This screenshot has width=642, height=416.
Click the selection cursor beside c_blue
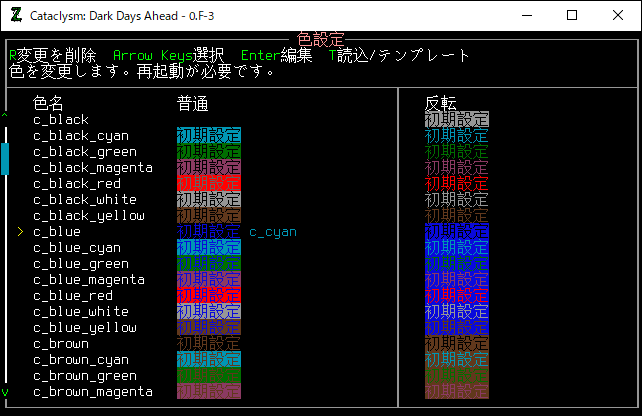tap(20, 232)
